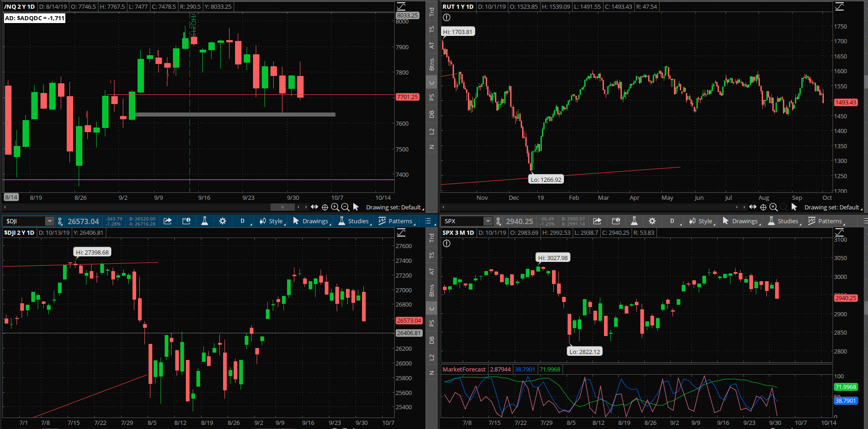The height and width of the screenshot is (429, 868).
Task: Click the alert icon on SPX chart
Action: point(447,243)
